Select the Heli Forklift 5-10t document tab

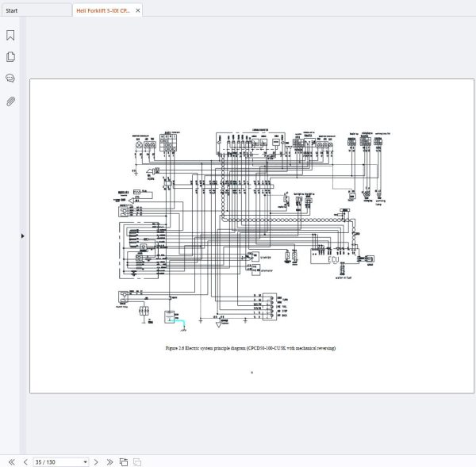[x=103, y=10]
